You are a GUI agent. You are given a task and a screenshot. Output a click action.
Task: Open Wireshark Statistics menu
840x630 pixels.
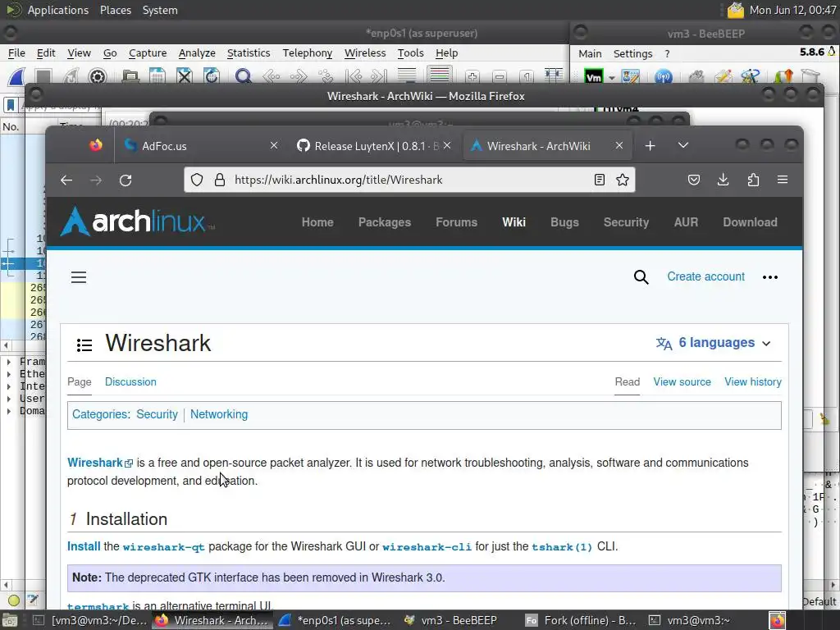tap(249, 53)
